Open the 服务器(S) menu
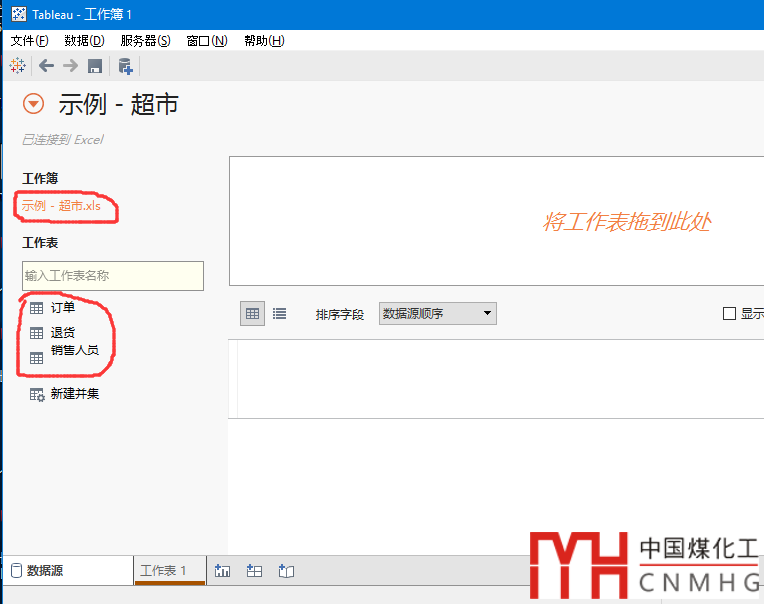Screen dimensions: 764x604 click(145, 41)
